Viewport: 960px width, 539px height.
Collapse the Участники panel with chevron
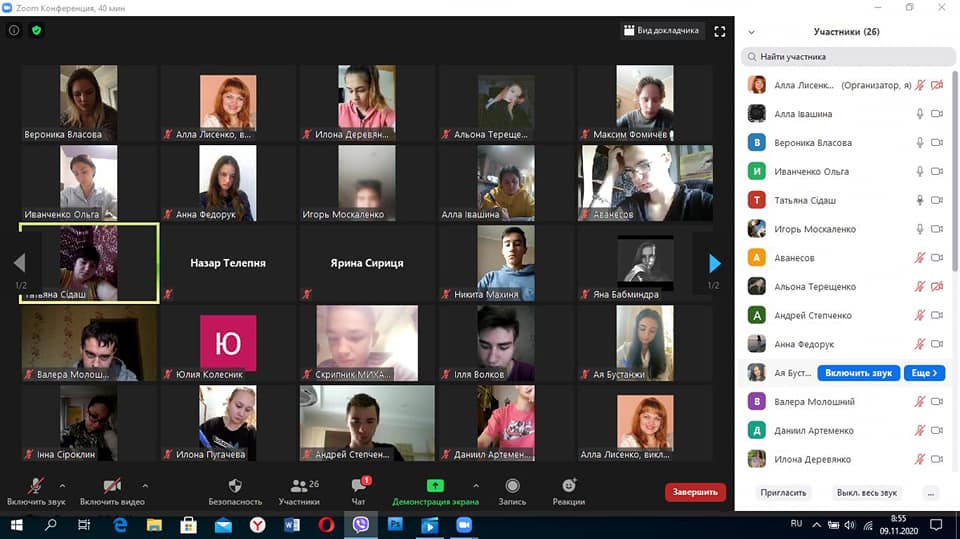[751, 32]
